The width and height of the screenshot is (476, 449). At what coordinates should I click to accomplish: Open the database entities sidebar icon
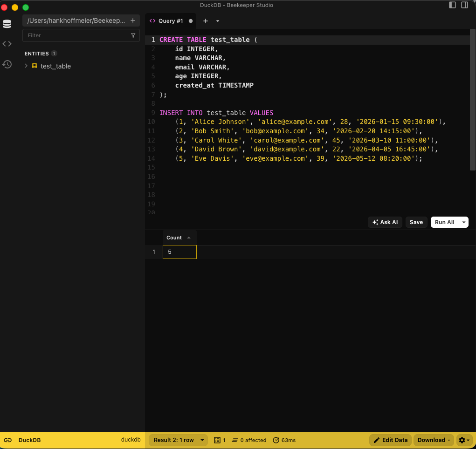click(x=7, y=24)
